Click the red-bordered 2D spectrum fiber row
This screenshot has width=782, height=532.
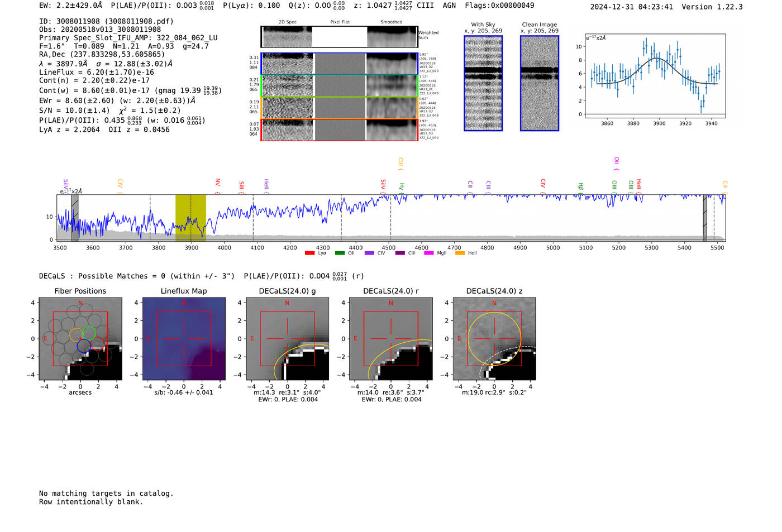pos(339,130)
